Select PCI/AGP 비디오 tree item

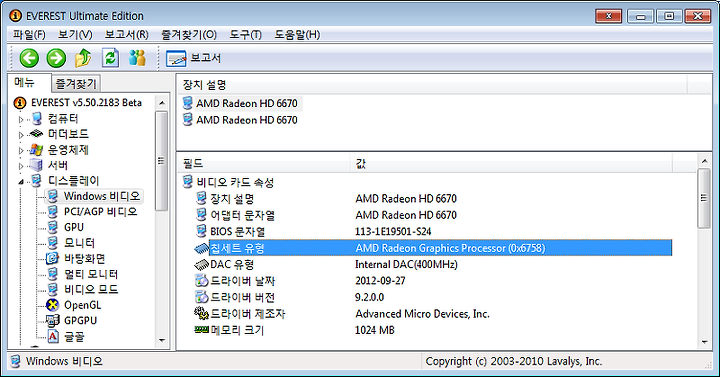pos(101,212)
